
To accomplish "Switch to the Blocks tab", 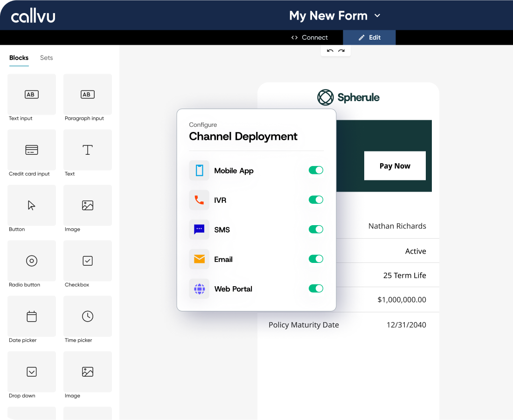I will [x=19, y=58].
